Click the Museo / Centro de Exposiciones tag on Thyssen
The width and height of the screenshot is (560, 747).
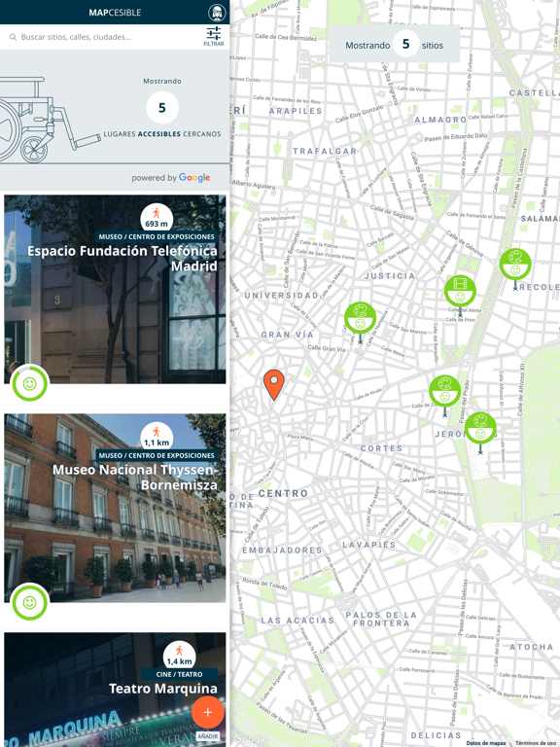pos(157,455)
